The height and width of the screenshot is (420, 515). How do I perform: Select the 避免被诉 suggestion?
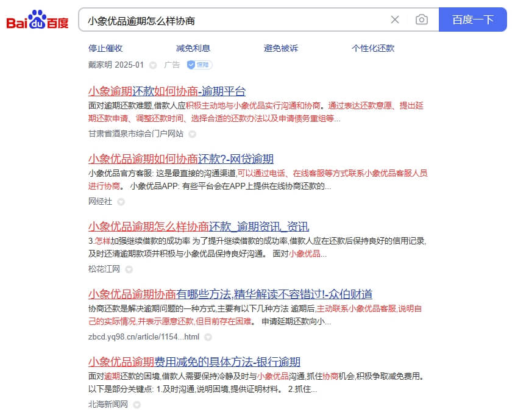pos(281,48)
